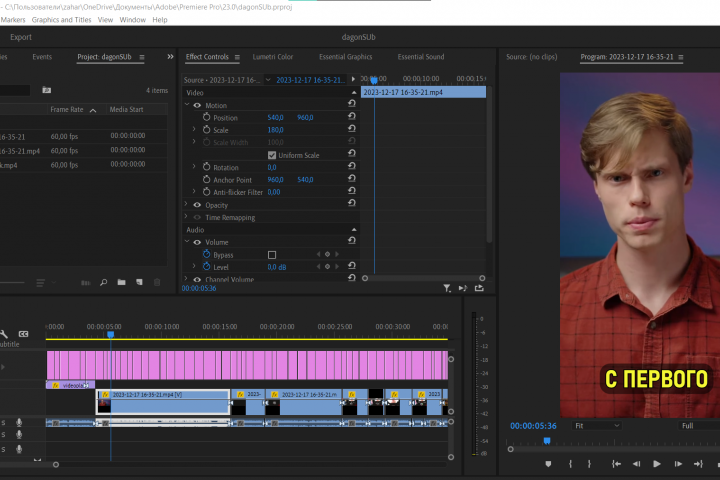Screen dimensions: 720x480
Task: Switch to the Lumetri Color tab
Action: coord(273,57)
